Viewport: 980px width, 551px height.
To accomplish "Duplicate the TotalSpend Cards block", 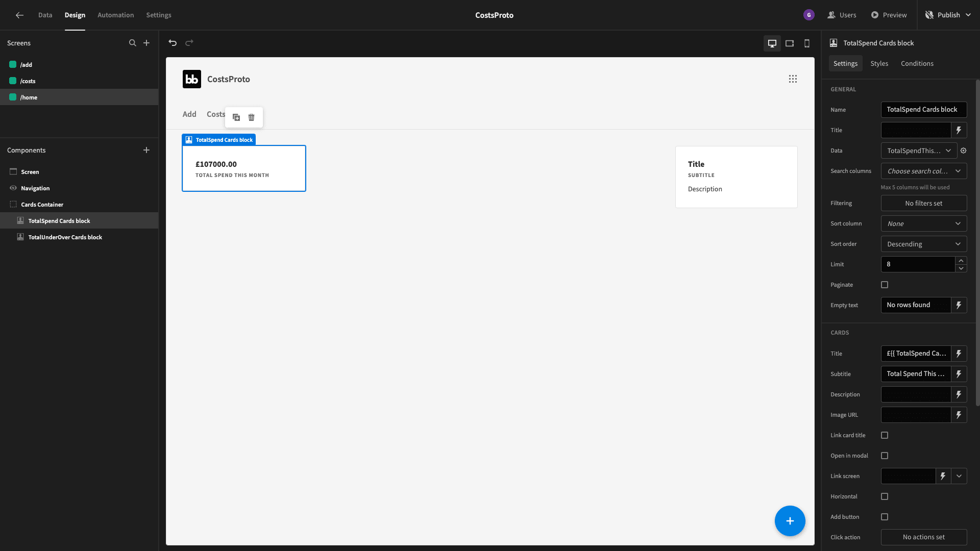I will click(236, 117).
